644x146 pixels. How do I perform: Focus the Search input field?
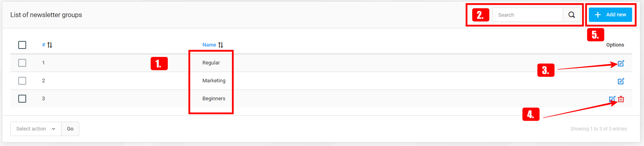point(528,15)
